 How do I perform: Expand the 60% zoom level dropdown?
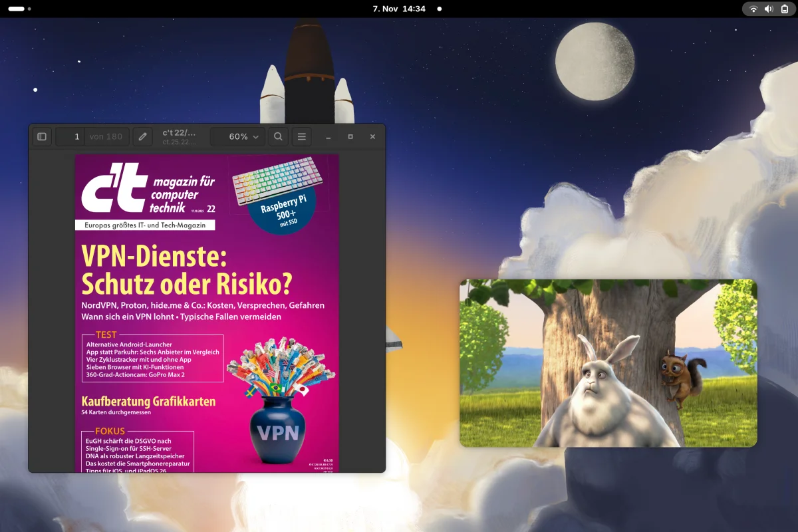click(237, 136)
